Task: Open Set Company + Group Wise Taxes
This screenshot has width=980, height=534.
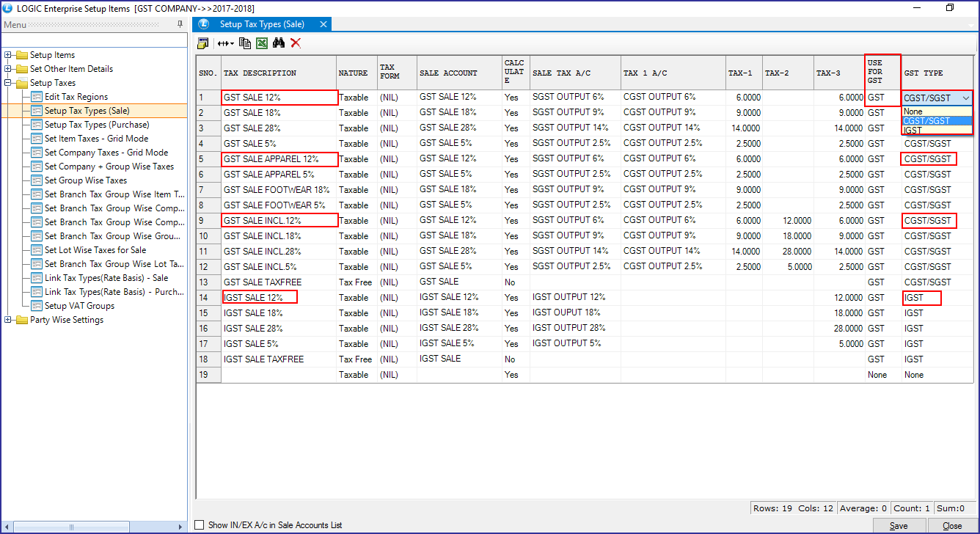Action: pos(109,167)
